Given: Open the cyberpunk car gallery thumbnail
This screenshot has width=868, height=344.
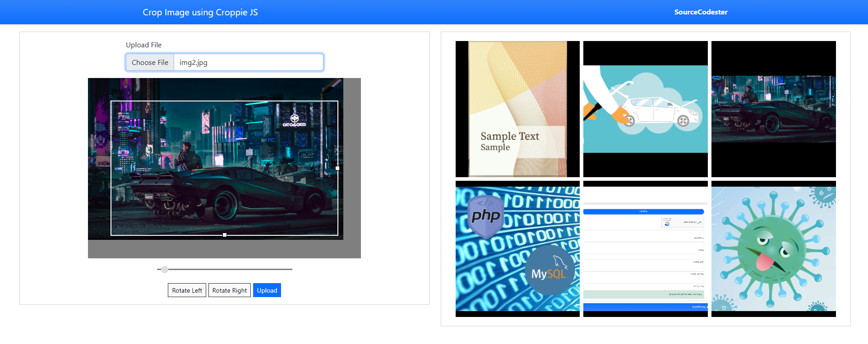Looking at the screenshot, I should [773, 109].
